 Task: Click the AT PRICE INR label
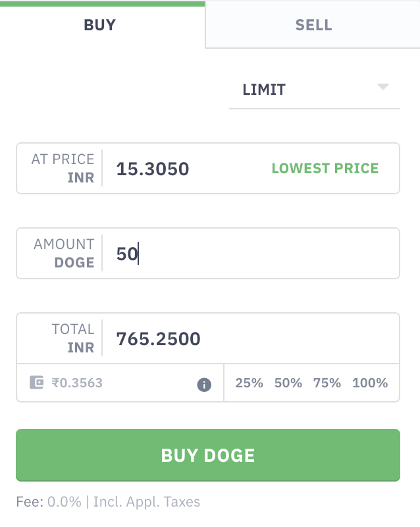[63, 169]
